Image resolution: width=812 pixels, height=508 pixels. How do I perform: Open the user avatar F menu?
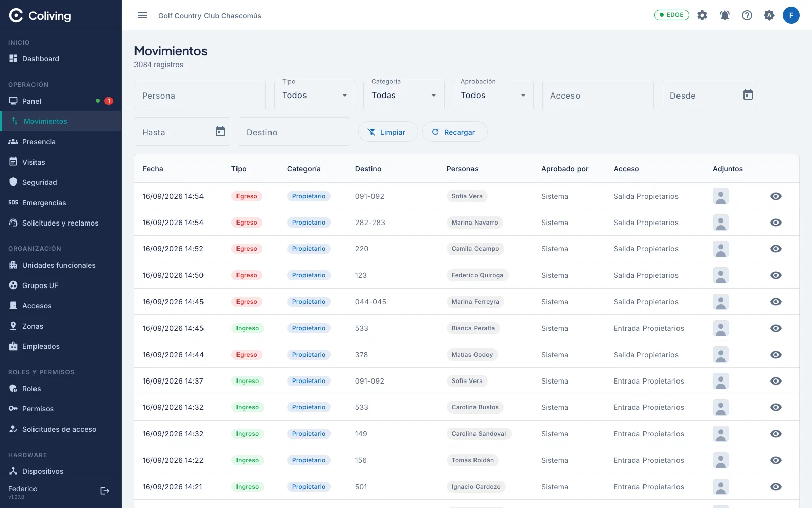(x=791, y=15)
